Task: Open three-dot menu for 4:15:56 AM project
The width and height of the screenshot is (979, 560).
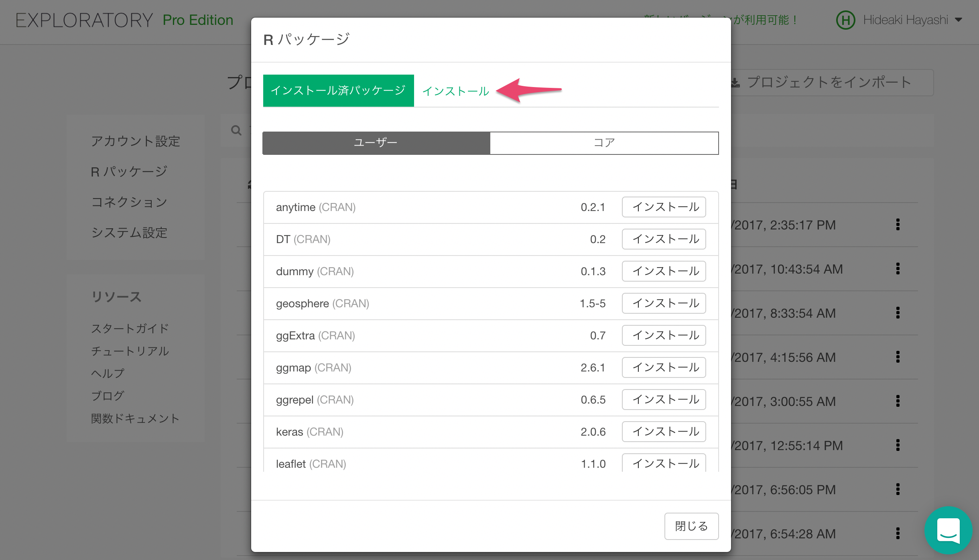Action: (898, 357)
